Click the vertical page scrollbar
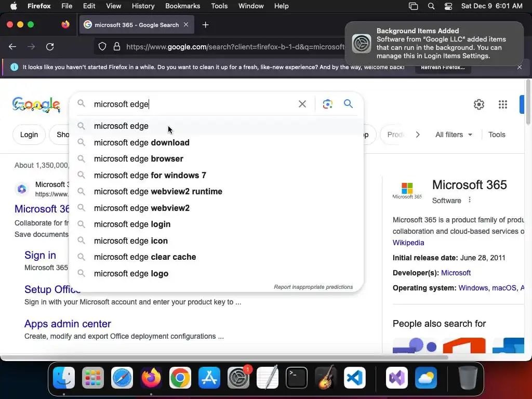Screen dimensions: 532x399 coord(528,102)
